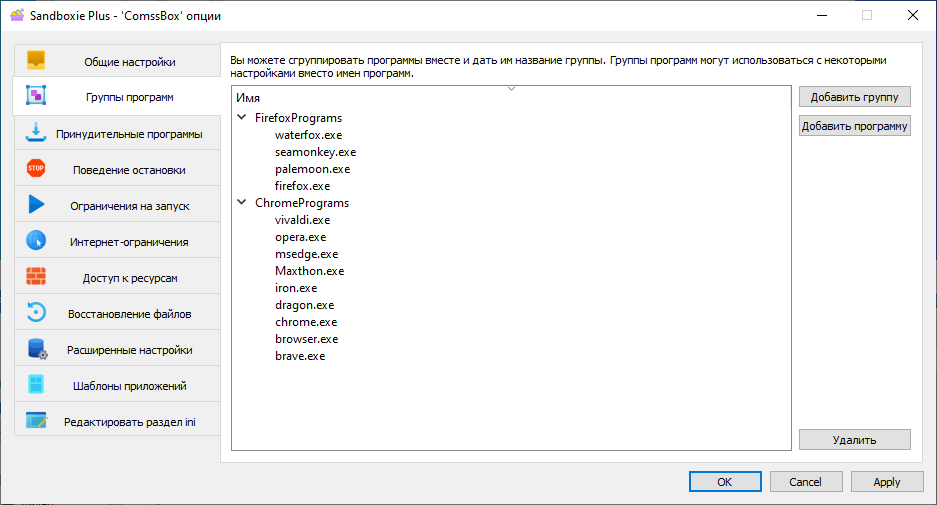Open Расширенные настройки tab
Screen dimensions: 937x505
117,349
